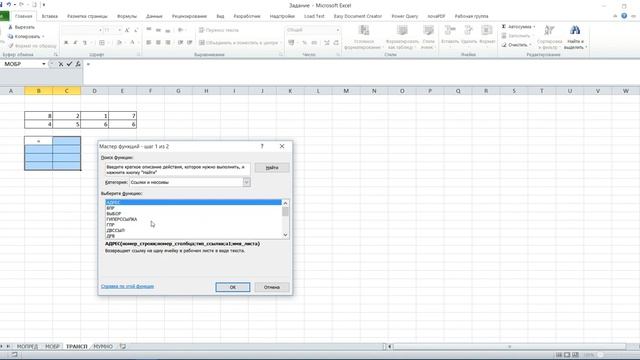Click the Bottom Align icon
Screen dimensions: 640x360
click(168, 30)
